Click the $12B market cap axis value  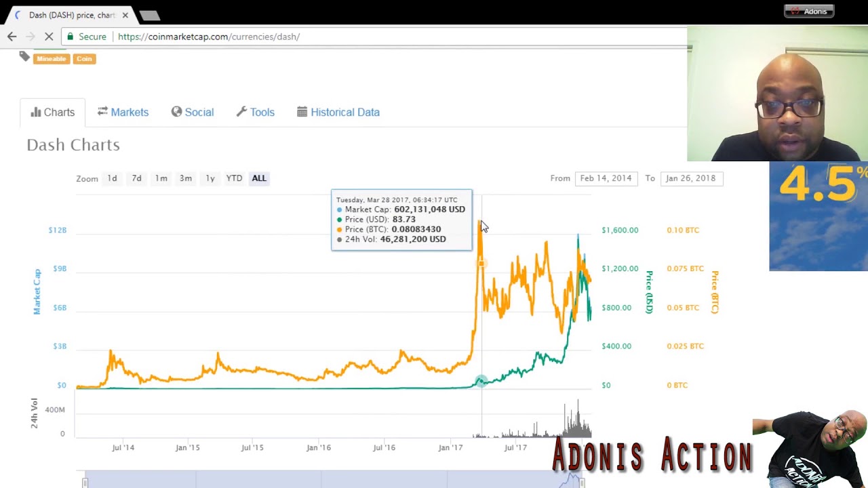pyautogui.click(x=58, y=230)
